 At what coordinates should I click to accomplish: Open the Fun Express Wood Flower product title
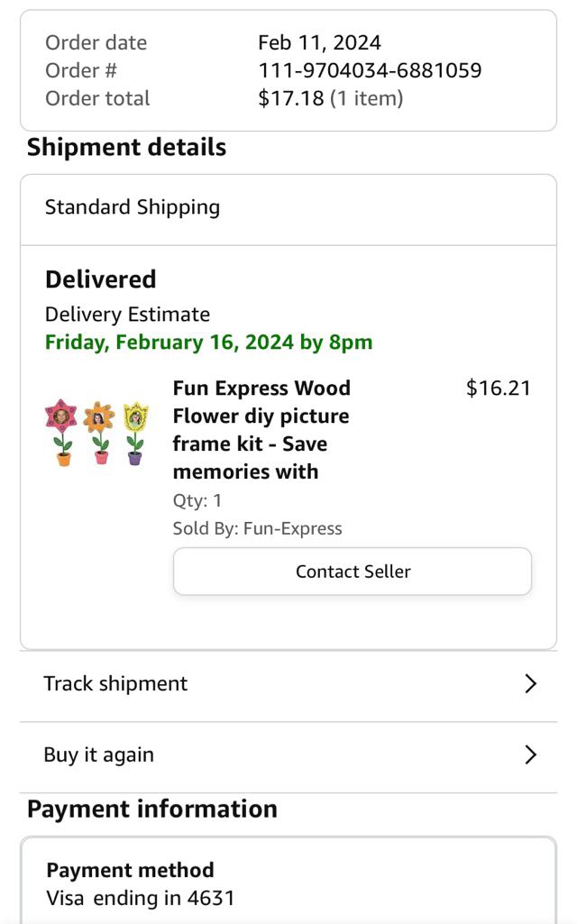[261, 429]
